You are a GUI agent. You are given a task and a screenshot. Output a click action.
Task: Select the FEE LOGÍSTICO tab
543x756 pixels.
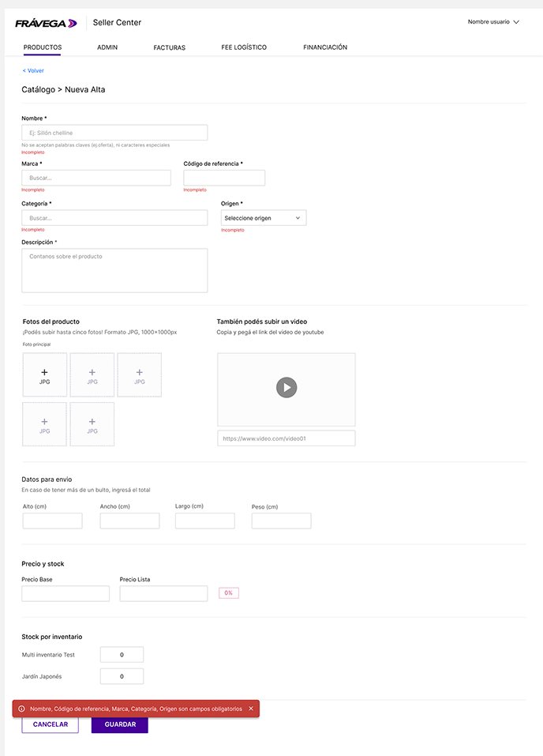point(244,47)
